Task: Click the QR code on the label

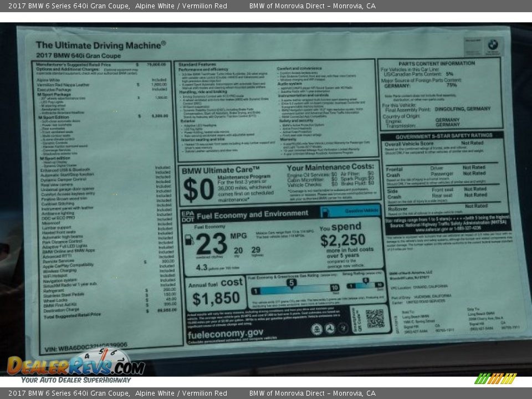Action: [x=375, y=318]
